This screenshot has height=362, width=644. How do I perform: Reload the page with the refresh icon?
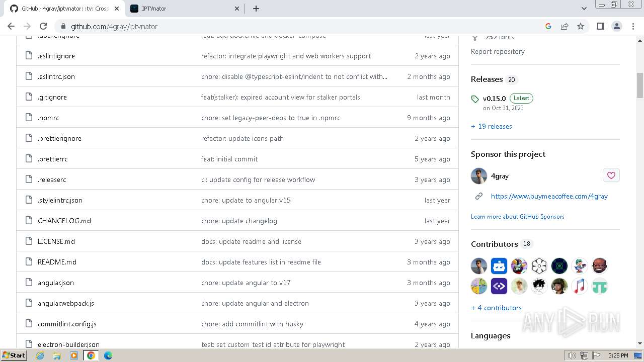point(43,26)
